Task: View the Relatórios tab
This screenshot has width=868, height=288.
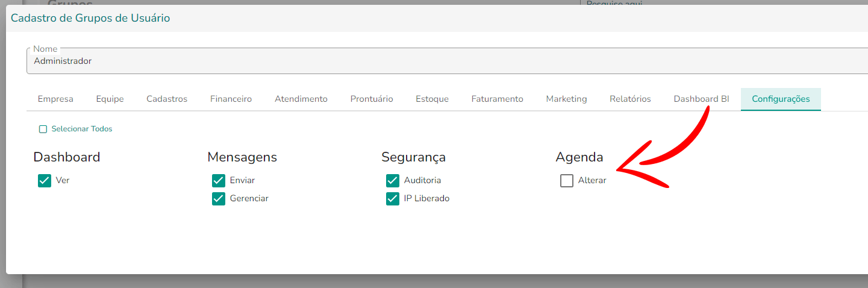Action: tap(630, 99)
